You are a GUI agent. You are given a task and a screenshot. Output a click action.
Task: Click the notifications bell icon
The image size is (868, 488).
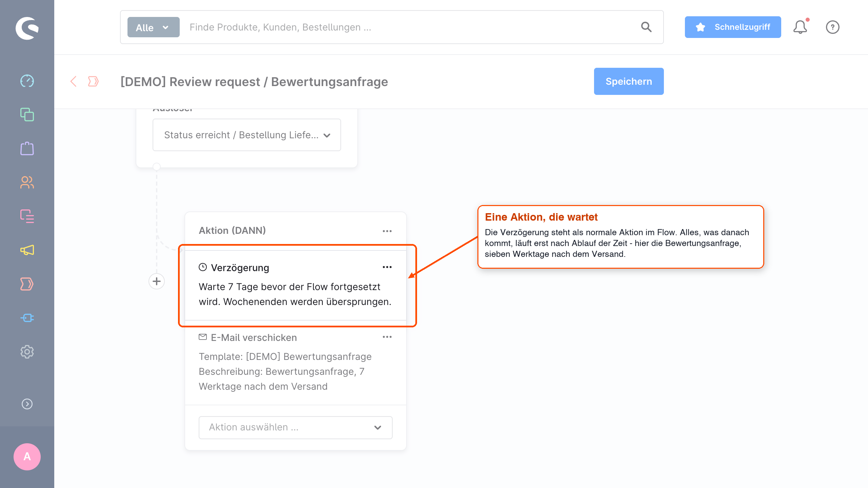click(x=800, y=27)
